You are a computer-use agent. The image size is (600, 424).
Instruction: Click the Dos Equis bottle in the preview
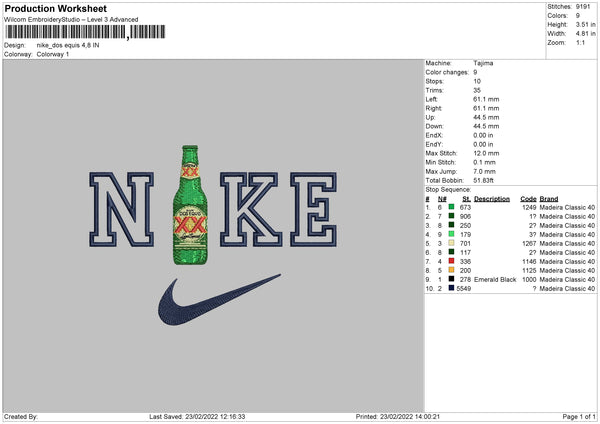coord(190,205)
